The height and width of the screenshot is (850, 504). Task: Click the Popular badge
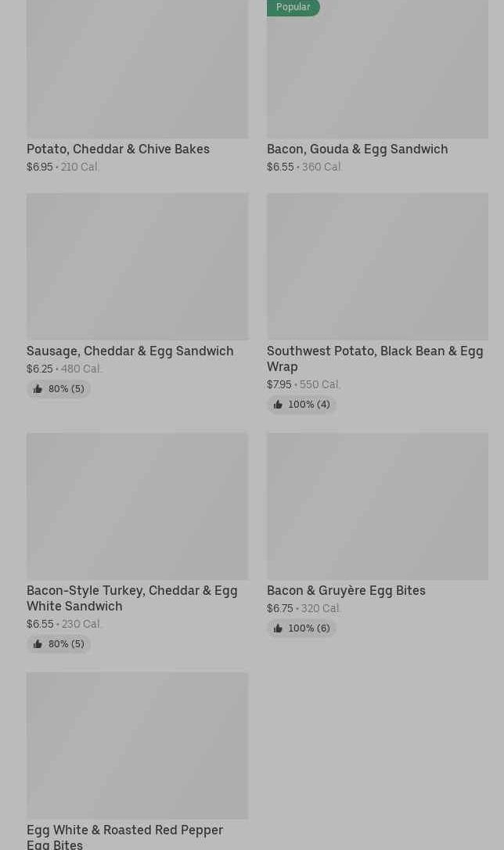pyautogui.click(x=293, y=7)
